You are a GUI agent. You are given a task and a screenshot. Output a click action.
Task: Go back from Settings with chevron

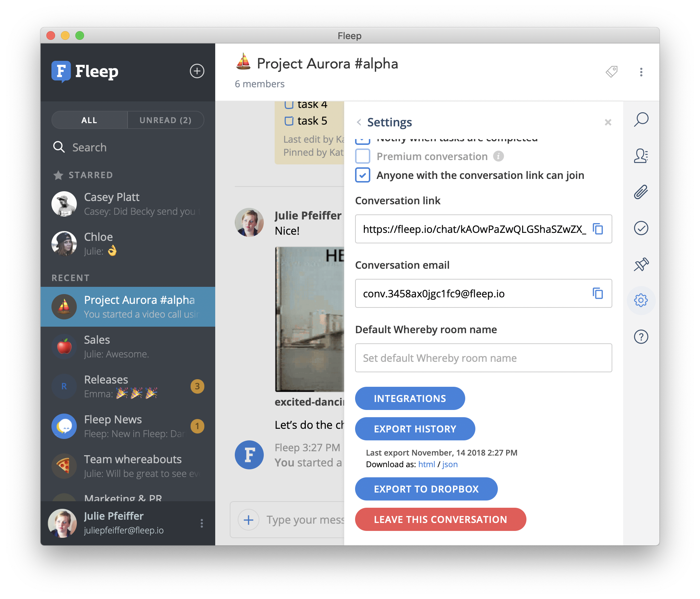pos(359,122)
